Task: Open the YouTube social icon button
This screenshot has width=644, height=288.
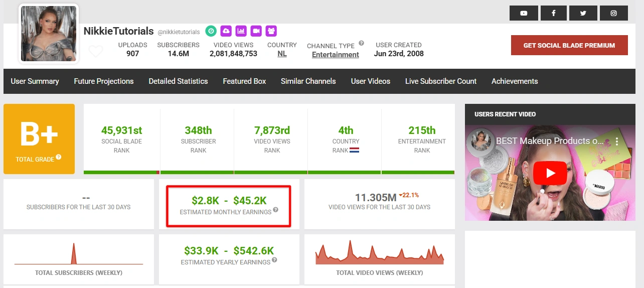Action: 524,13
